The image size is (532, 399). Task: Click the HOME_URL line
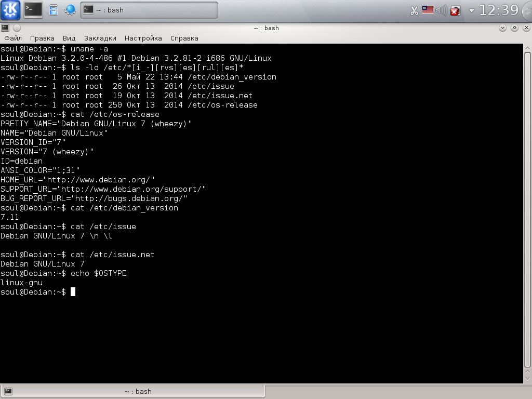(x=77, y=180)
